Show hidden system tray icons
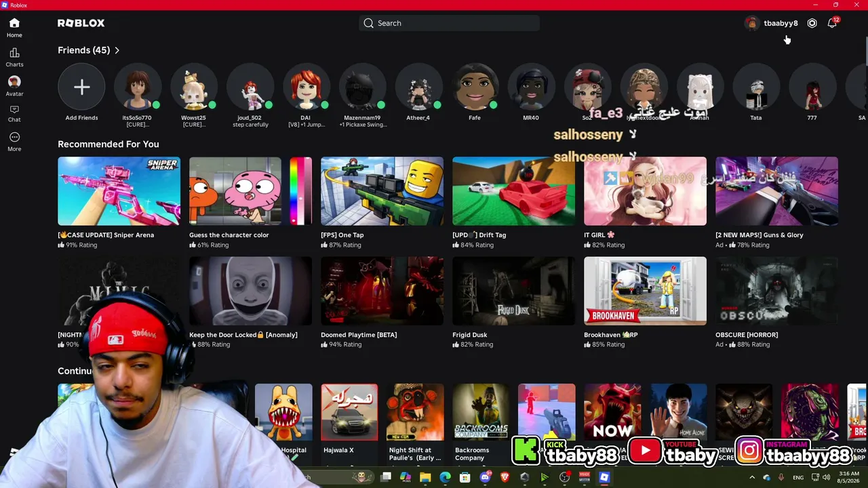 click(x=751, y=477)
